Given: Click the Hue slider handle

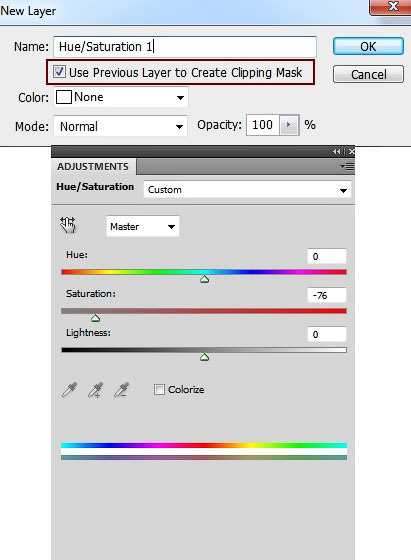Looking at the screenshot, I should coord(204,279).
